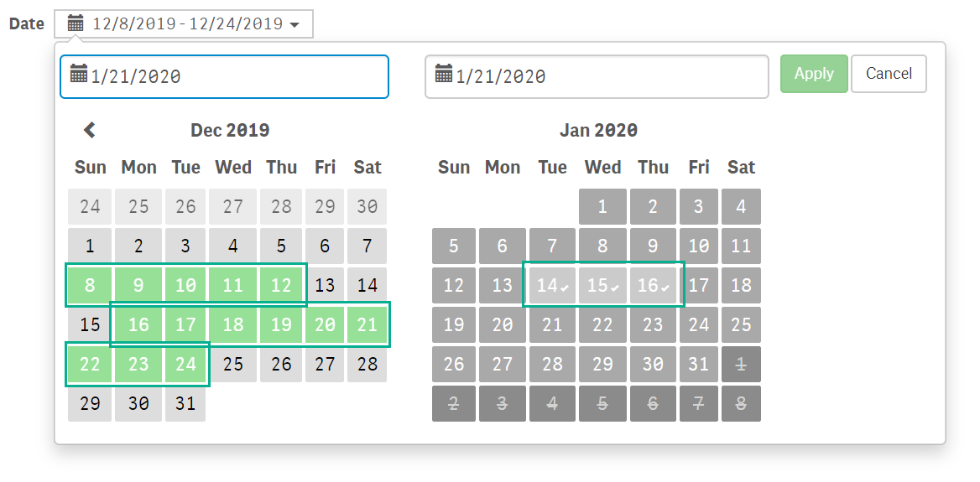This screenshot has width=980, height=482.
Task: Toggle checked January 15 date
Action: (x=602, y=285)
